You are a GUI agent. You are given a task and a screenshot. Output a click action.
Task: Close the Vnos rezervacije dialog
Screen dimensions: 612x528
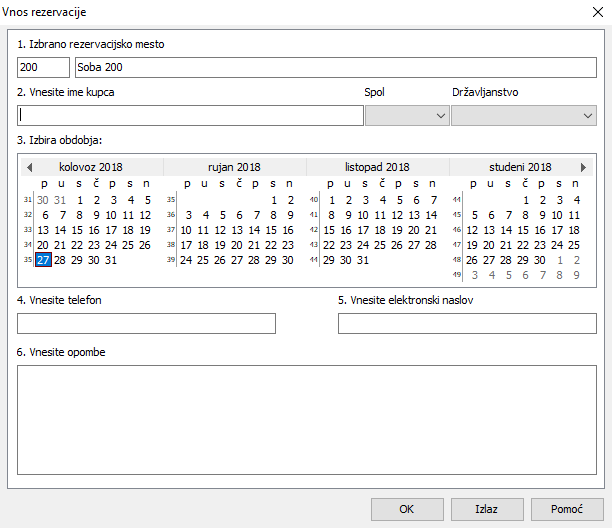click(589, 12)
